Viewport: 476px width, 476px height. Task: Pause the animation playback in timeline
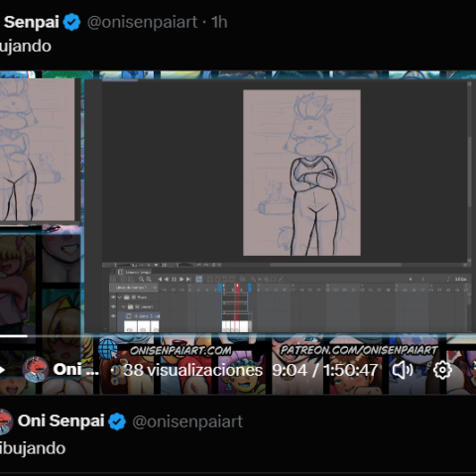pos(175,279)
